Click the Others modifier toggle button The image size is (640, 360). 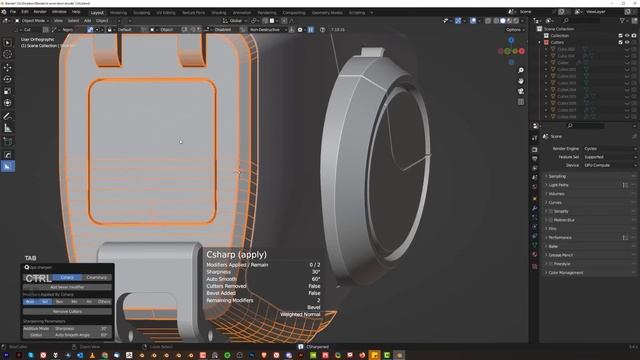(104, 302)
